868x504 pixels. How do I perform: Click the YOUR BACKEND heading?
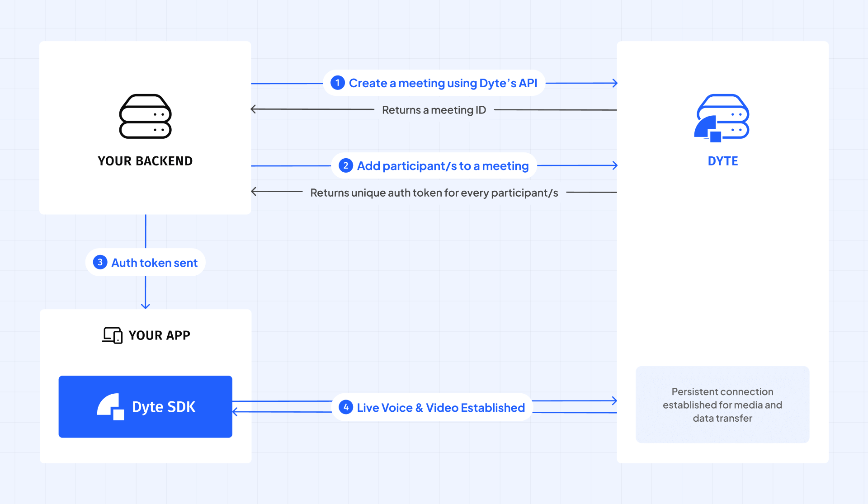point(145,160)
